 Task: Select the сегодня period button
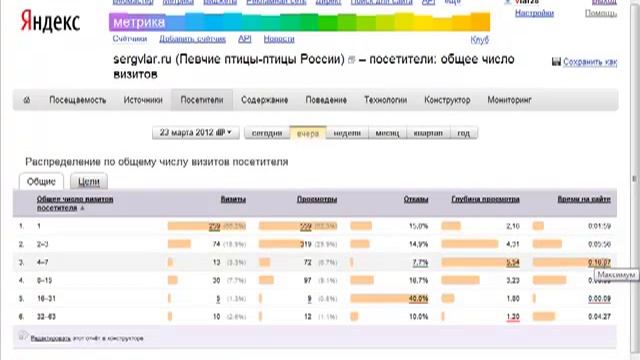point(267,133)
